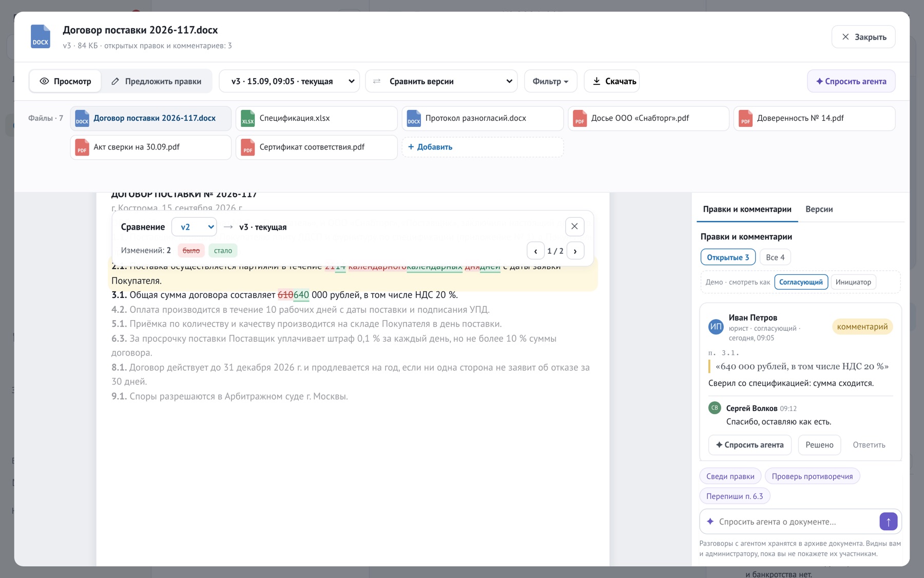Viewport: 924px width, 578px height.
Task: Click the green стало legend tag
Action: click(x=223, y=251)
